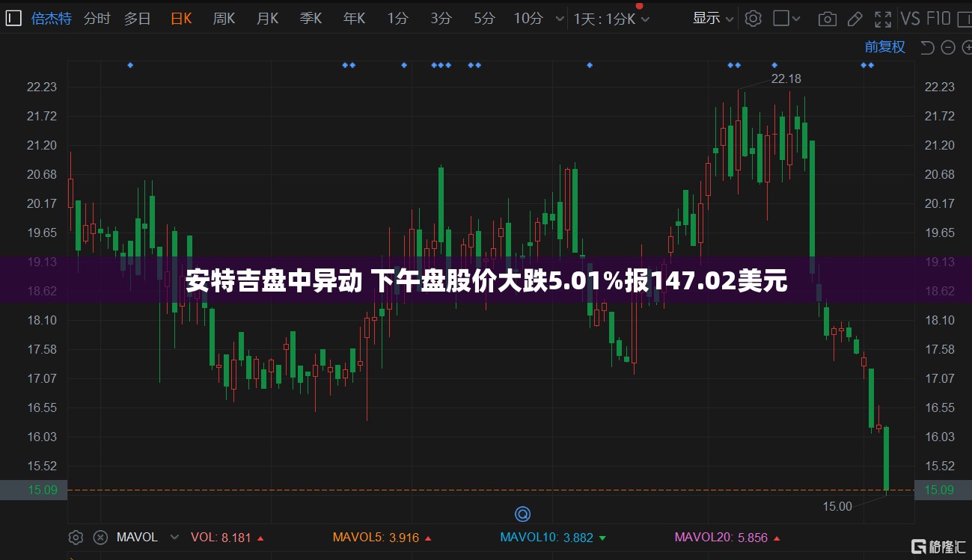Open the F10 company info

point(940,19)
